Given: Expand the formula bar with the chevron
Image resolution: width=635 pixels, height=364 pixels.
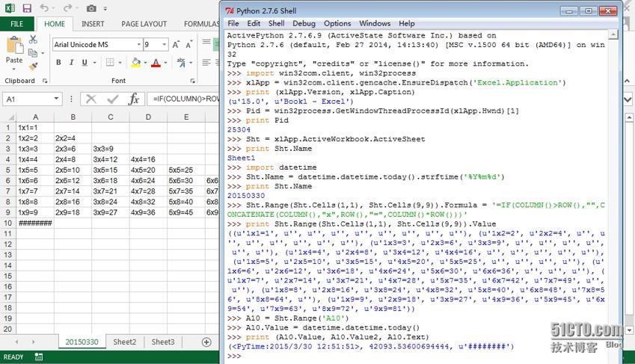Looking at the screenshot, I should 628,99.
